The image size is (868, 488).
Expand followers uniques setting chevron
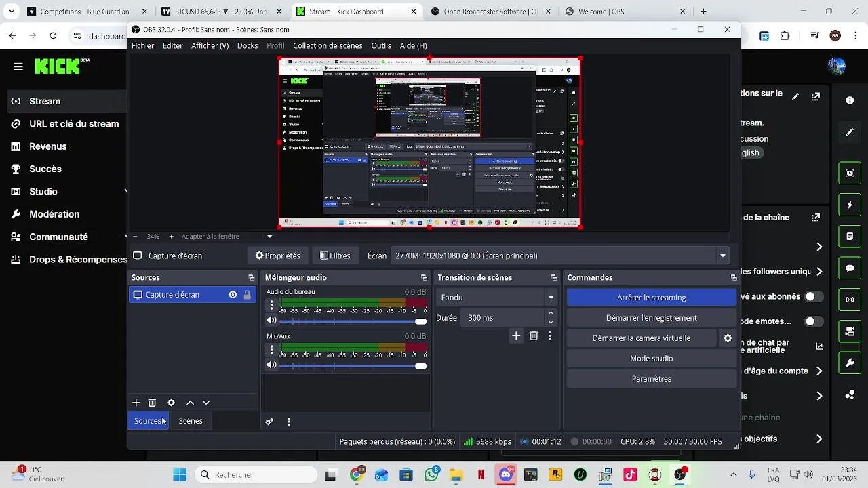point(819,271)
